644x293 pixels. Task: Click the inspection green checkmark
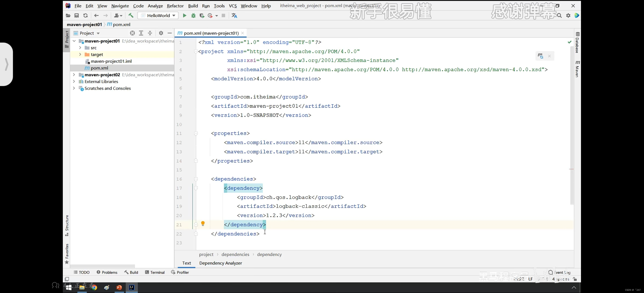click(570, 42)
